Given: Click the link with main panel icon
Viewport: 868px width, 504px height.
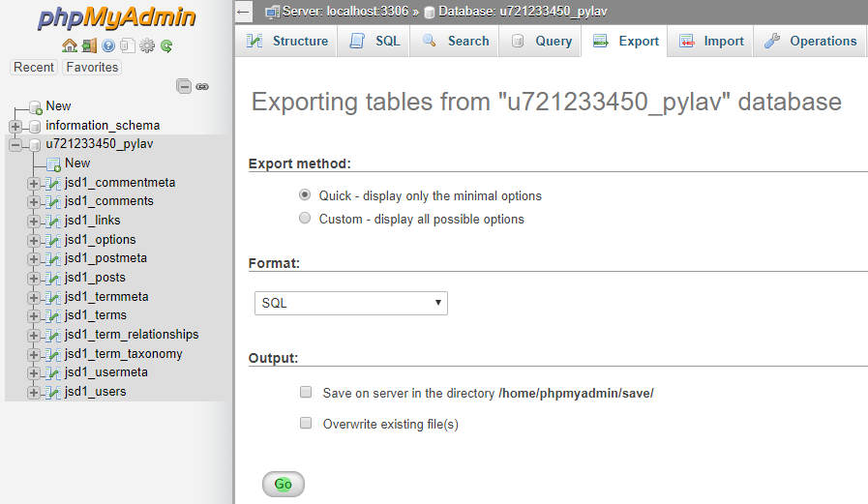Looking at the screenshot, I should pyautogui.click(x=202, y=86).
